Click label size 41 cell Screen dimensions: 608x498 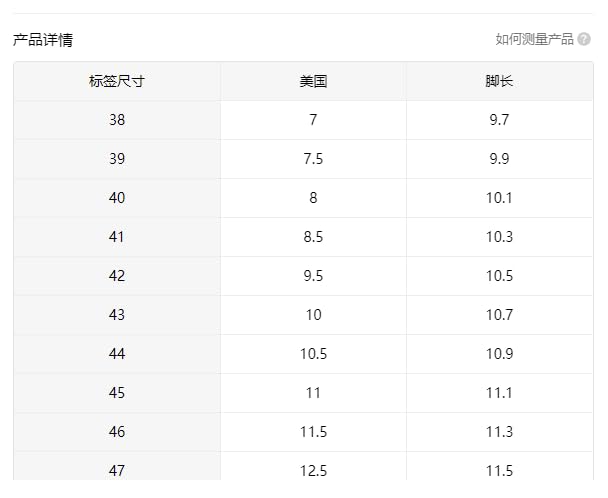[117, 237]
